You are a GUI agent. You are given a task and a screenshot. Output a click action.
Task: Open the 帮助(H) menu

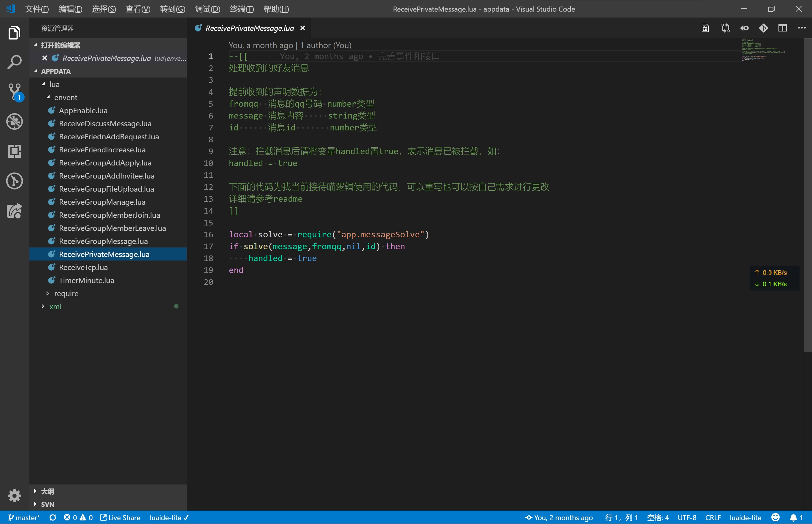(276, 9)
